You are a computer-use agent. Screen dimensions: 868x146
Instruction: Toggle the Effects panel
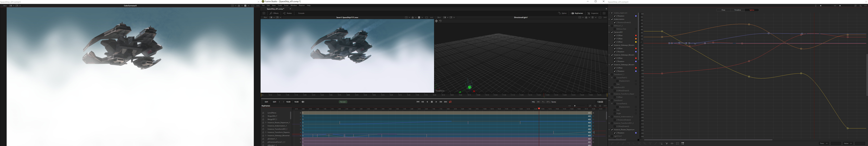tap(274, 13)
